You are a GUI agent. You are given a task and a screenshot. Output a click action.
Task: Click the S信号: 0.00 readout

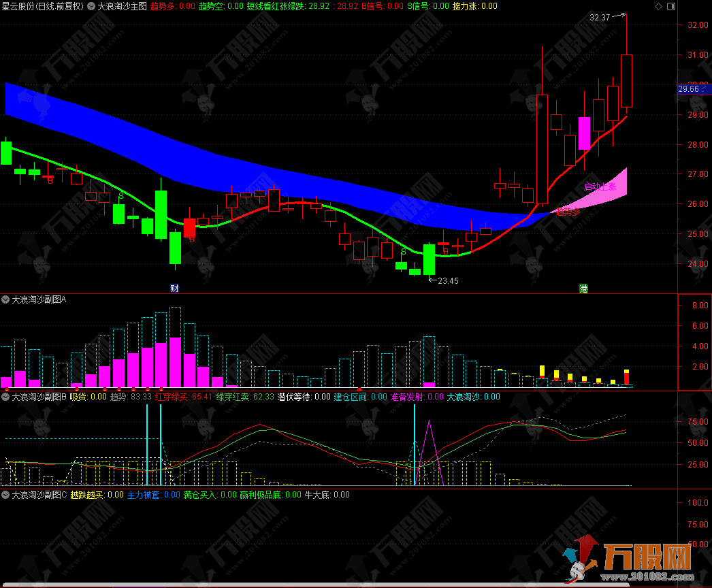(x=428, y=6)
